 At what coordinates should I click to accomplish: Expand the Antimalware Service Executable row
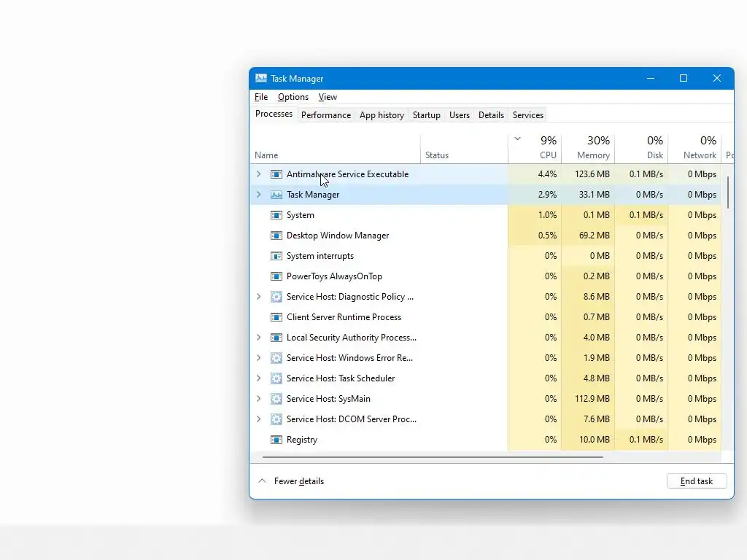tap(259, 174)
